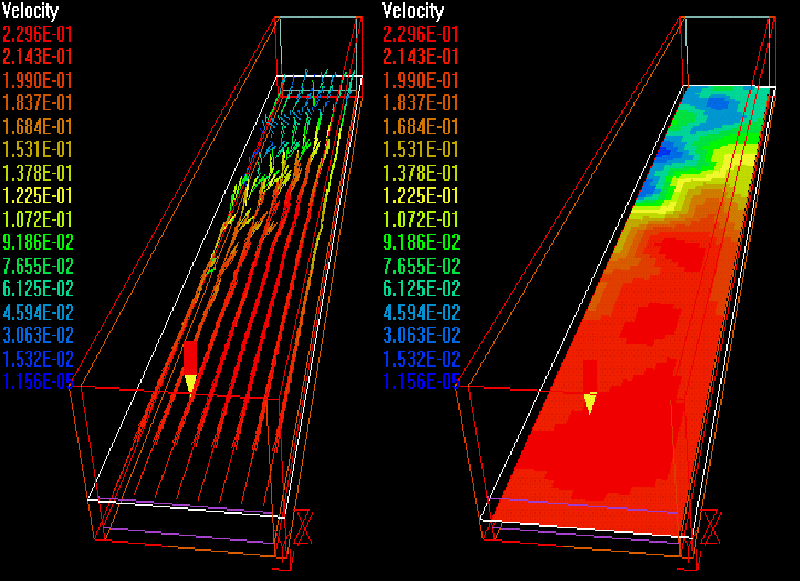Select 1.072E-01 in the vector plot legend

click(x=37, y=219)
